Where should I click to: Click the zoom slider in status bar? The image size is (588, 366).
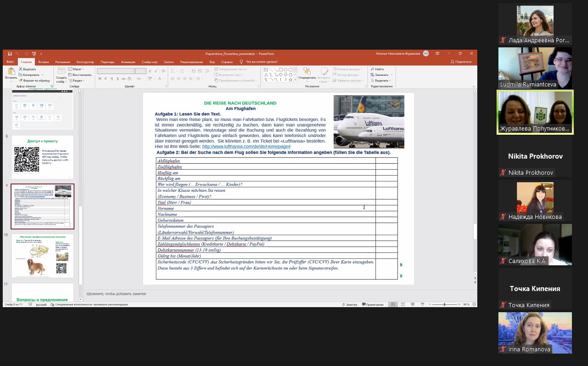coord(445,304)
